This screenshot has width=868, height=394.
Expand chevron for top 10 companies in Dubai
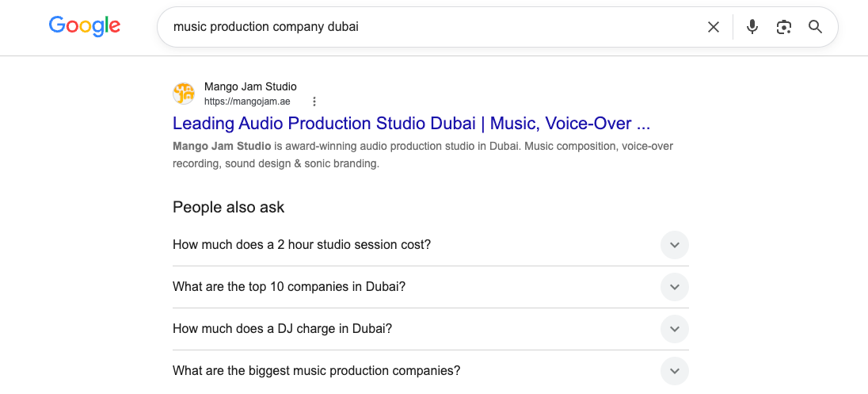click(x=674, y=287)
